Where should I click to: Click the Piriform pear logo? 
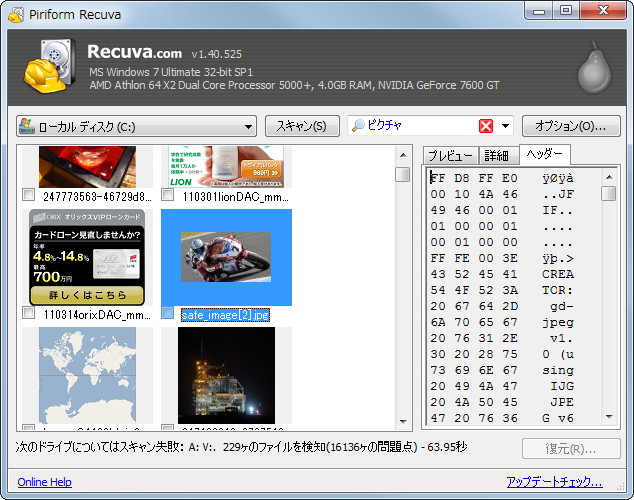pos(594,68)
